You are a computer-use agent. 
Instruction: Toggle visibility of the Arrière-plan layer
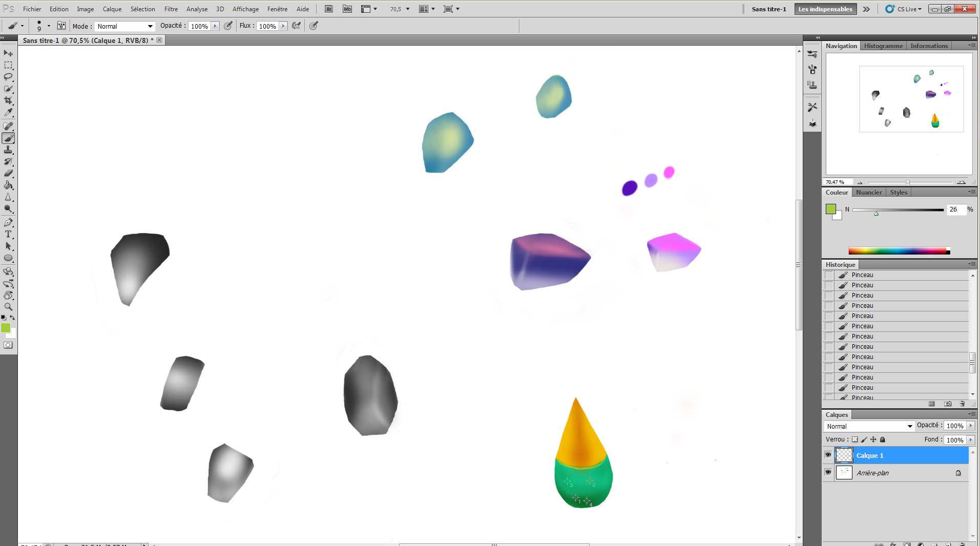[828, 472]
